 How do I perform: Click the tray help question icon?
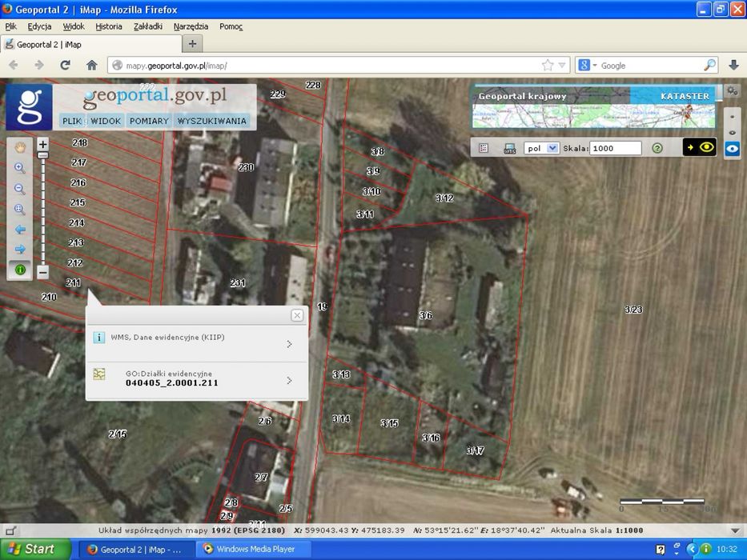click(661, 550)
